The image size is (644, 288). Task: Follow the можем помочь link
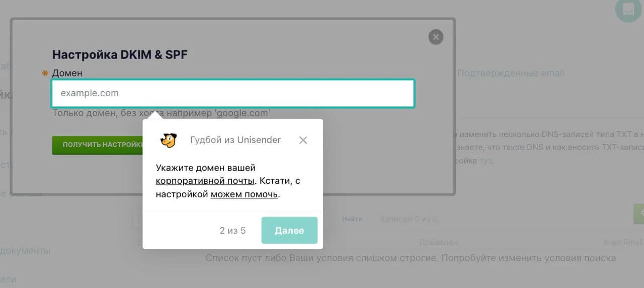click(x=244, y=194)
